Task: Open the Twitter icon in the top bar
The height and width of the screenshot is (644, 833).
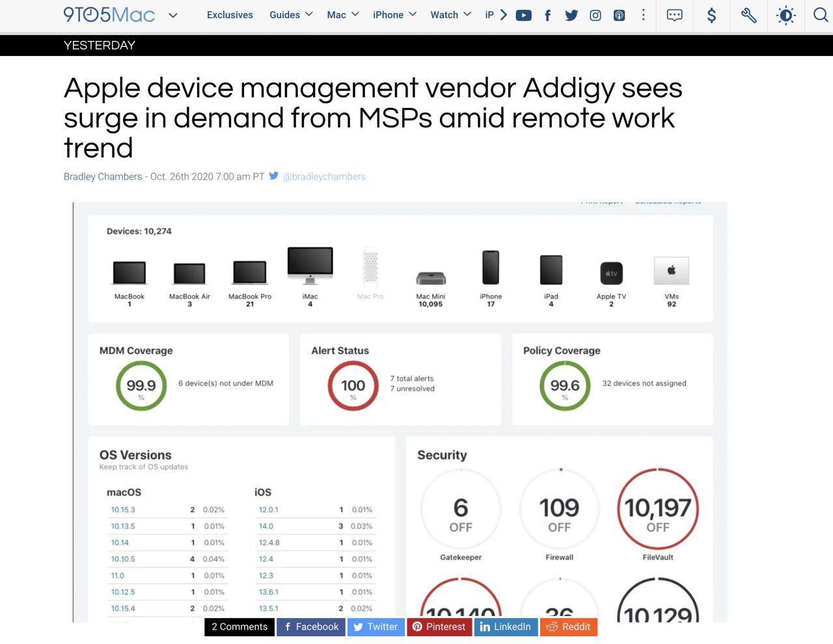Action: pyautogui.click(x=571, y=15)
